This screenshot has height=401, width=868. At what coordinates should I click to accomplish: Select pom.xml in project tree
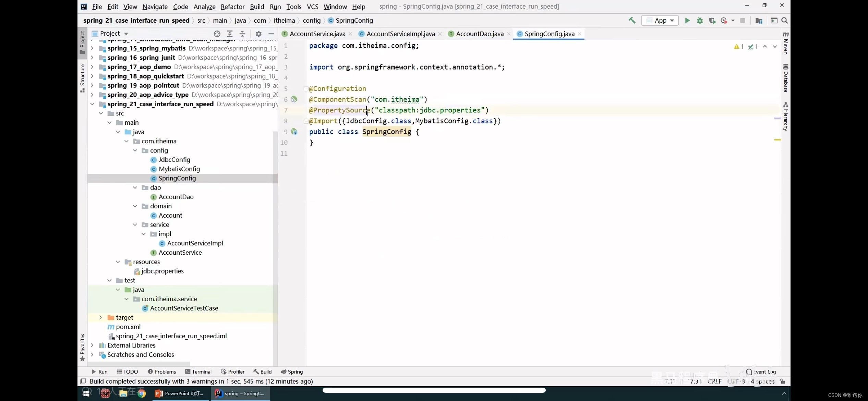click(128, 327)
